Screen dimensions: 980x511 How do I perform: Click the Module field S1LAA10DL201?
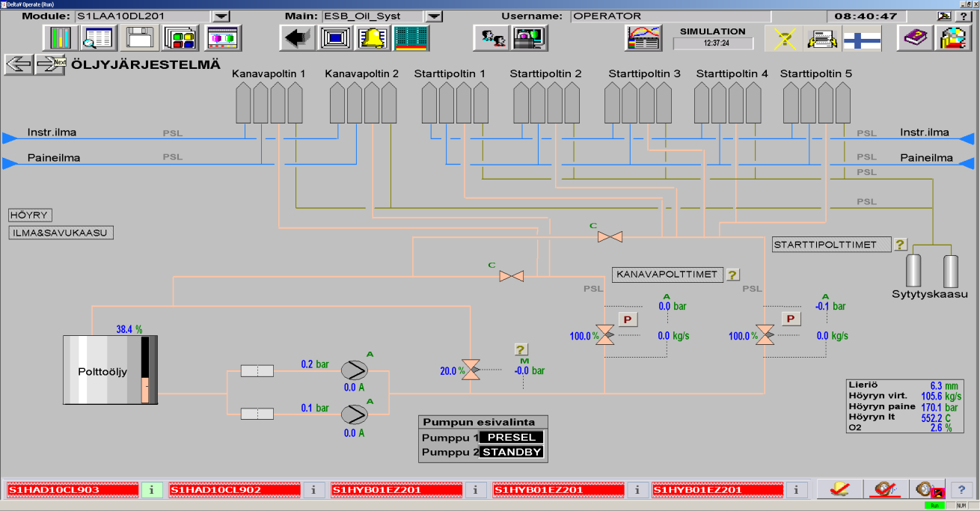pos(142,16)
